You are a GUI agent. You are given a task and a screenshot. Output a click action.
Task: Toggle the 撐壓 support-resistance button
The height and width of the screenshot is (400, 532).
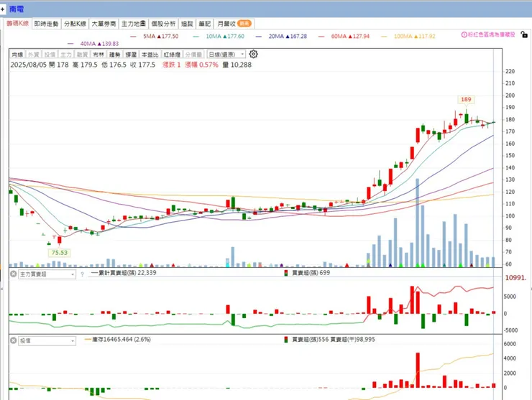point(131,55)
